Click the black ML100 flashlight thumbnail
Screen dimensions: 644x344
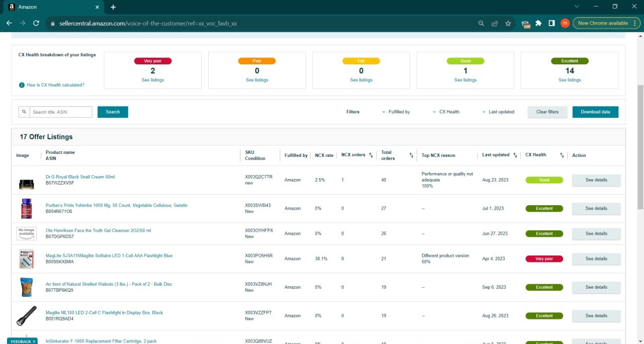click(26, 316)
